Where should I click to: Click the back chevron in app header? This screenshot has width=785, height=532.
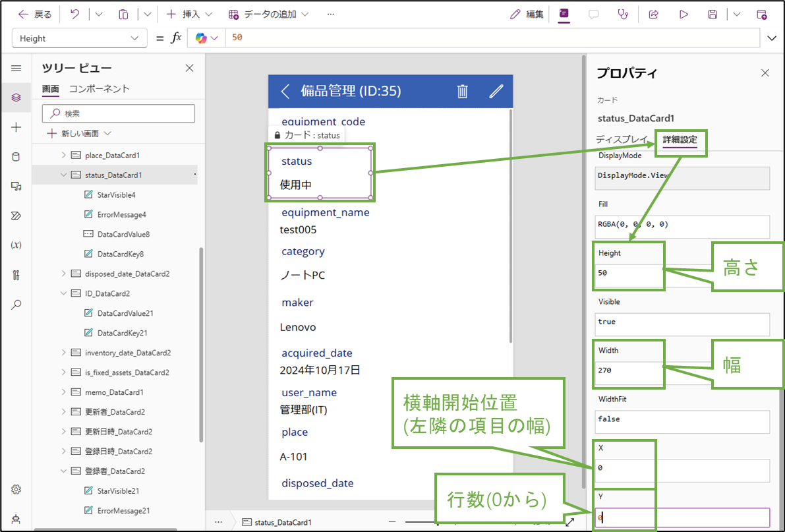pos(285,91)
